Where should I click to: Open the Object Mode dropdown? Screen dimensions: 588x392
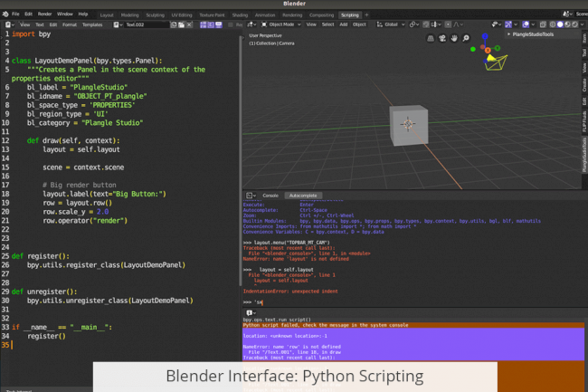tap(281, 24)
